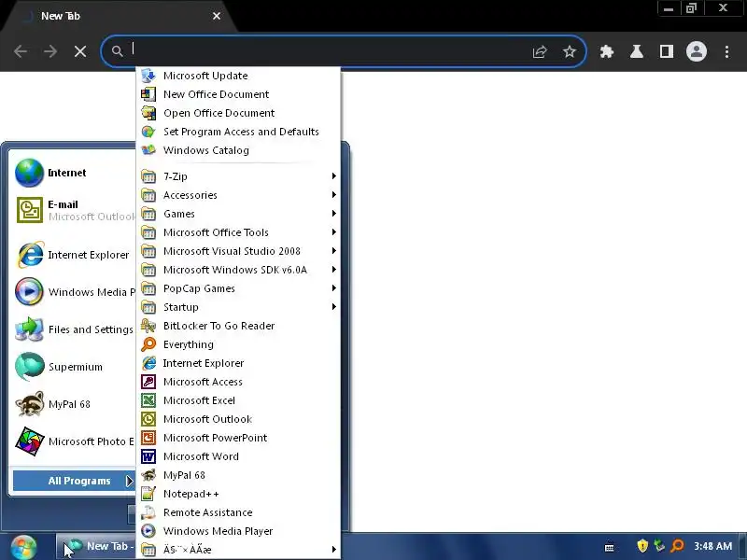Click the pinned MyPal 68 icon in the Start menu
Screen dimensions: 747x560
point(30,404)
